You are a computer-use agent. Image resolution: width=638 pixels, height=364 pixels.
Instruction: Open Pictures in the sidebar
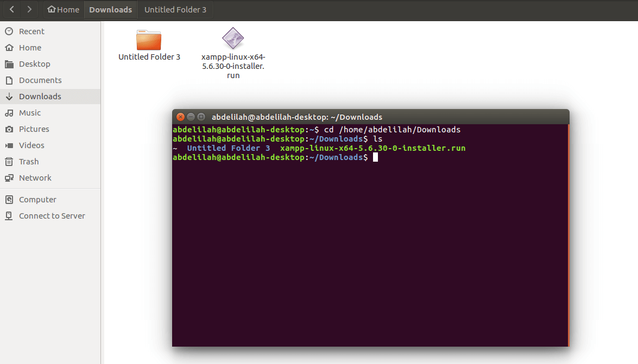(x=50, y=129)
